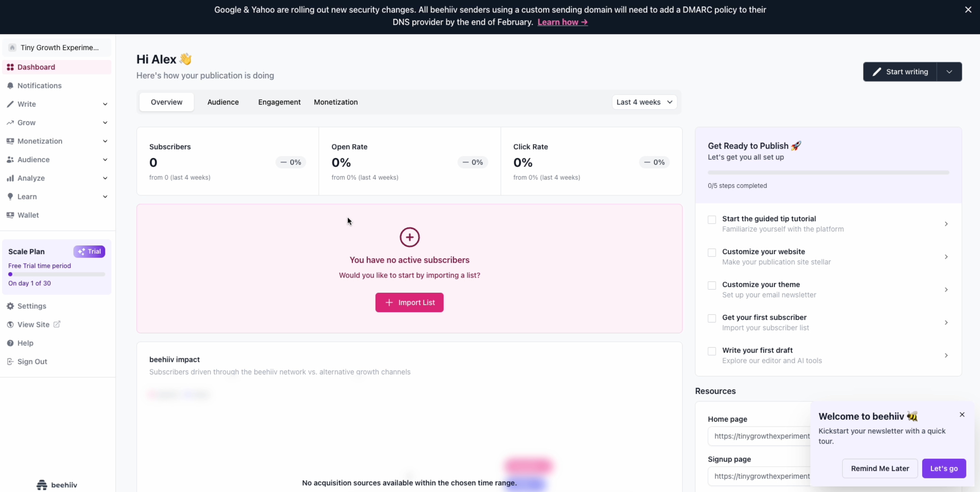Open Get your first subscriber step arrow
Screen dimensions: 980x492
(x=946, y=322)
